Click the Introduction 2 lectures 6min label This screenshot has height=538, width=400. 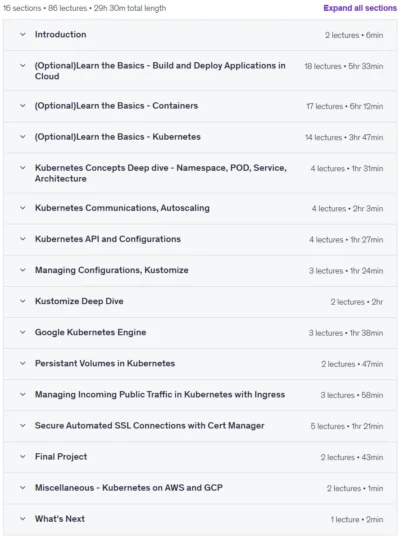point(354,35)
